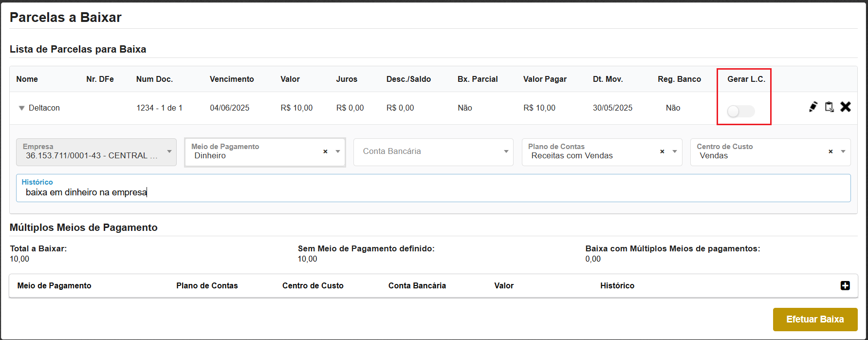Clear the Vendas selection in Centro de Custo

(x=831, y=151)
